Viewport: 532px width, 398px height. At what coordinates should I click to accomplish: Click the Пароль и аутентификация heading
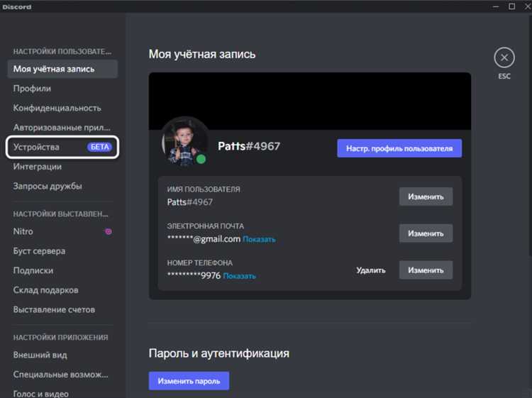(x=219, y=353)
